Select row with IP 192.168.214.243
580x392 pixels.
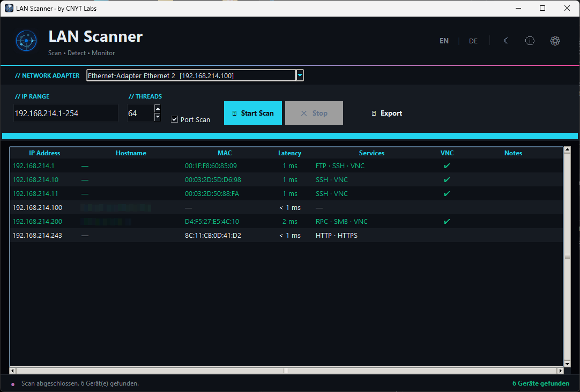pos(286,235)
